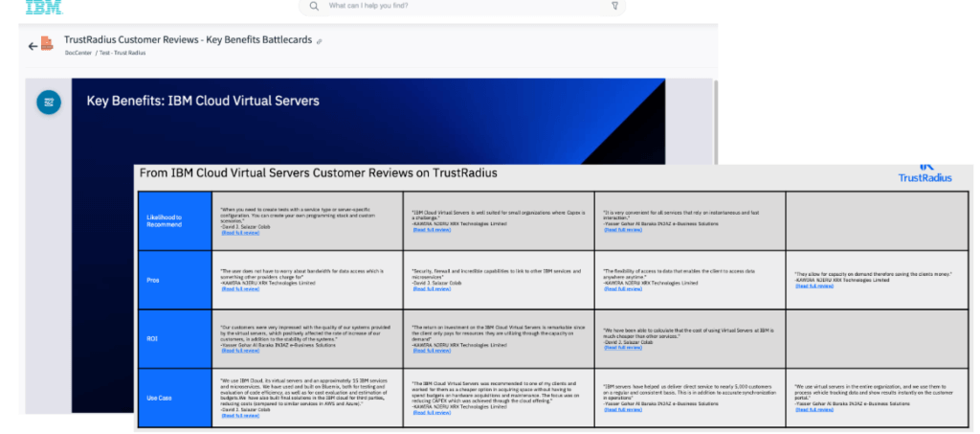Click the orange document icon beside the title

47,44
